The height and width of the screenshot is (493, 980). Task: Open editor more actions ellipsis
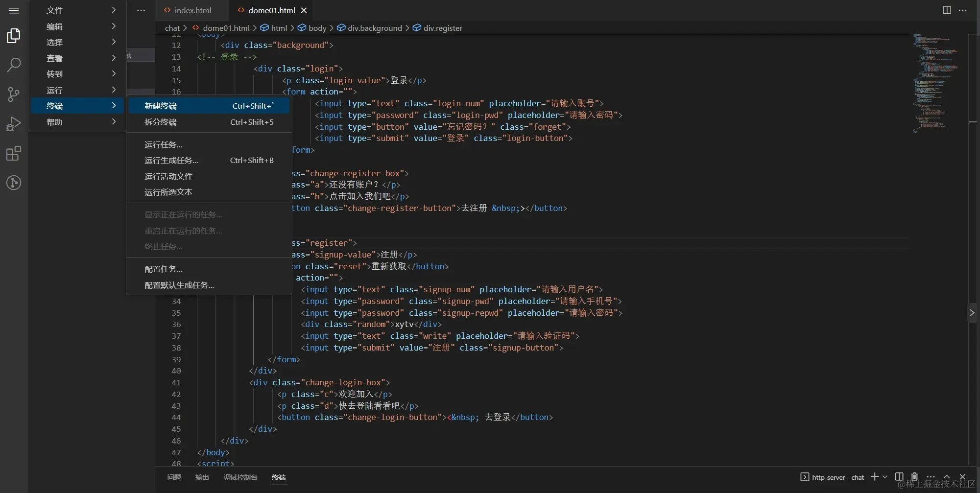point(963,10)
